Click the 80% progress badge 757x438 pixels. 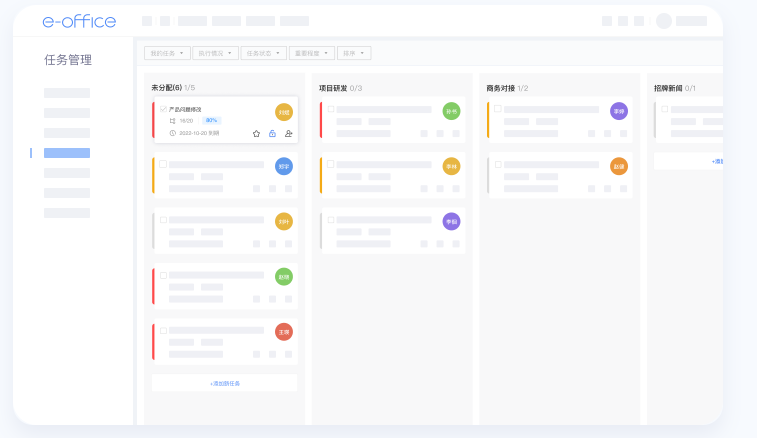[211, 120]
